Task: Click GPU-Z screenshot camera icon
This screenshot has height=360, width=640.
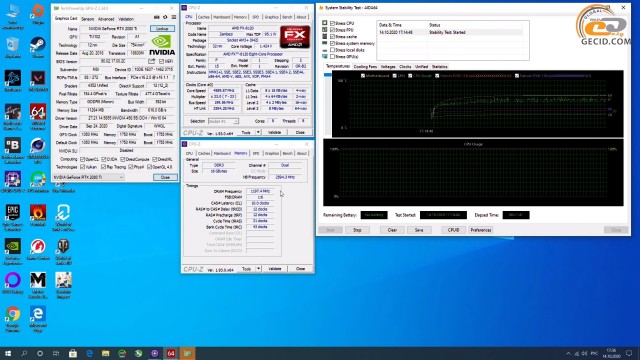Action: click(x=157, y=17)
